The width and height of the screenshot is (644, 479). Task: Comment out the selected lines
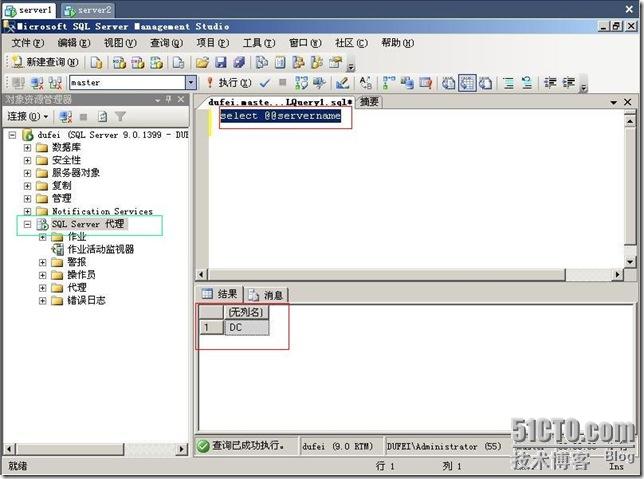pyautogui.click(x=509, y=83)
